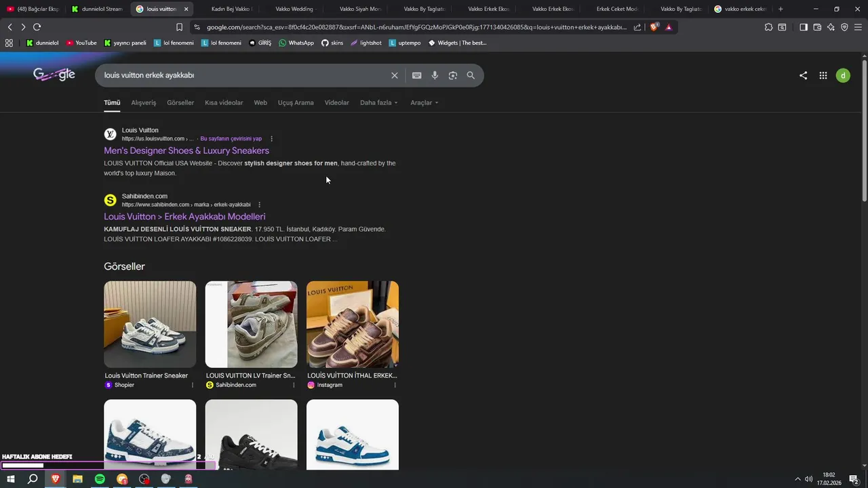Open the 'WhatsApp' bookmark
Image resolution: width=868 pixels, height=488 pixels.
[x=296, y=43]
